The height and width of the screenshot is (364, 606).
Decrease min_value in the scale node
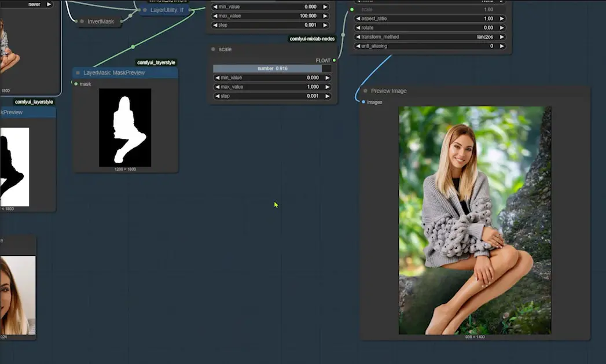pyautogui.click(x=217, y=78)
